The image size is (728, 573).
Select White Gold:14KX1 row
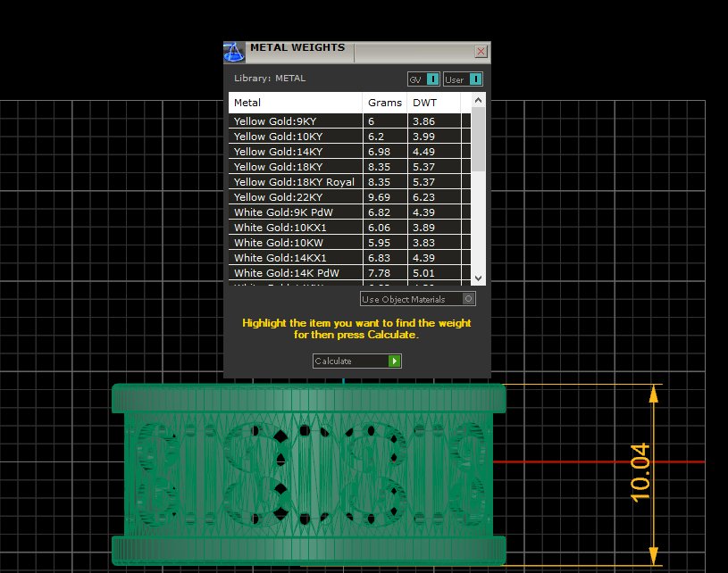point(349,258)
